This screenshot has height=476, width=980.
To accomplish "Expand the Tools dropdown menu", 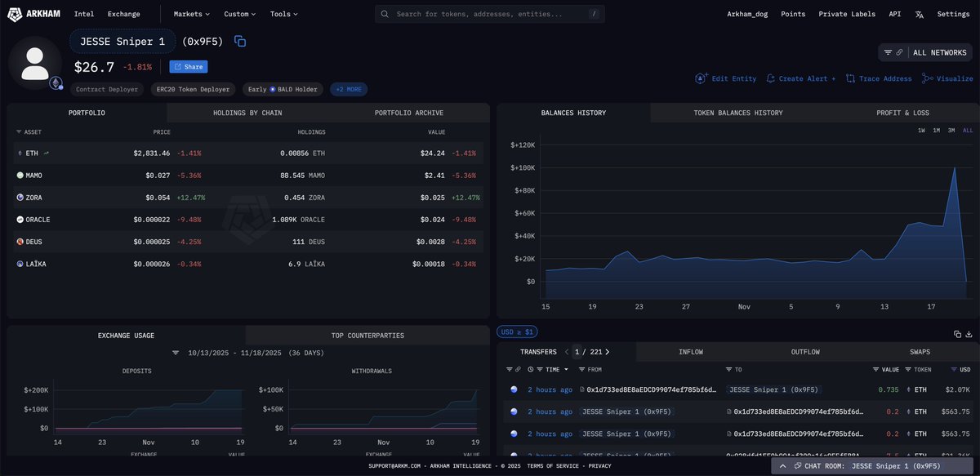I will click(x=283, y=14).
